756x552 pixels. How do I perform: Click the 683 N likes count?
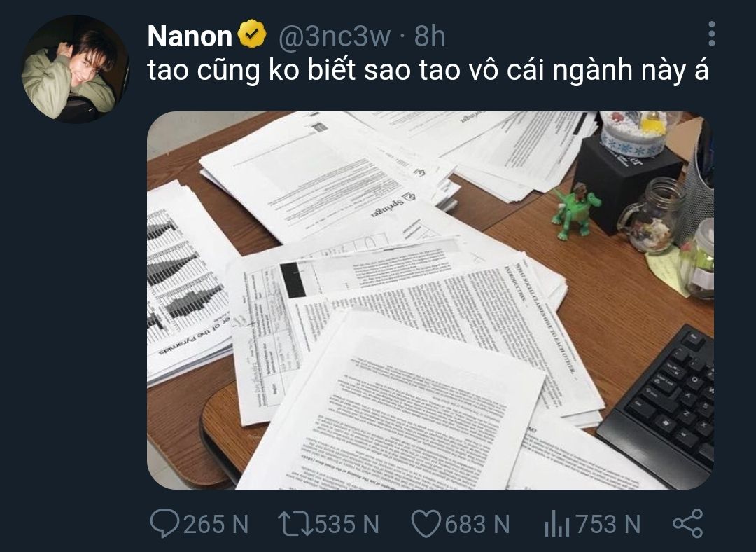click(477, 525)
